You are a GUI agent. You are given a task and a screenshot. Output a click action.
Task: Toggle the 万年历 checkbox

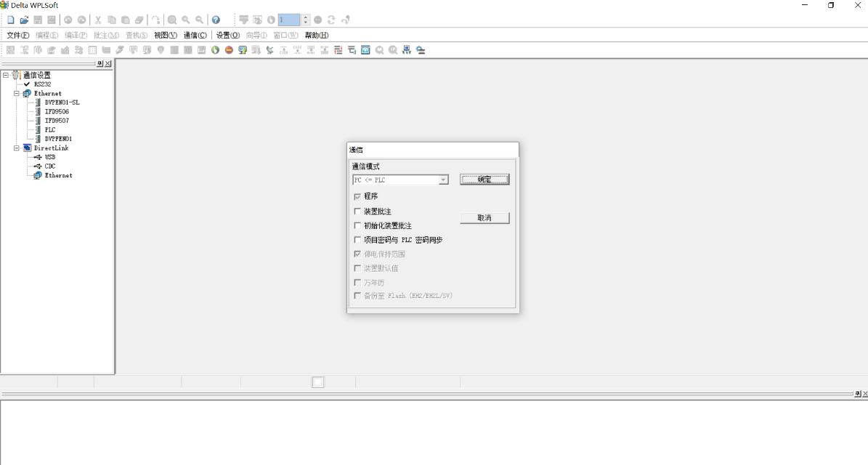point(357,283)
